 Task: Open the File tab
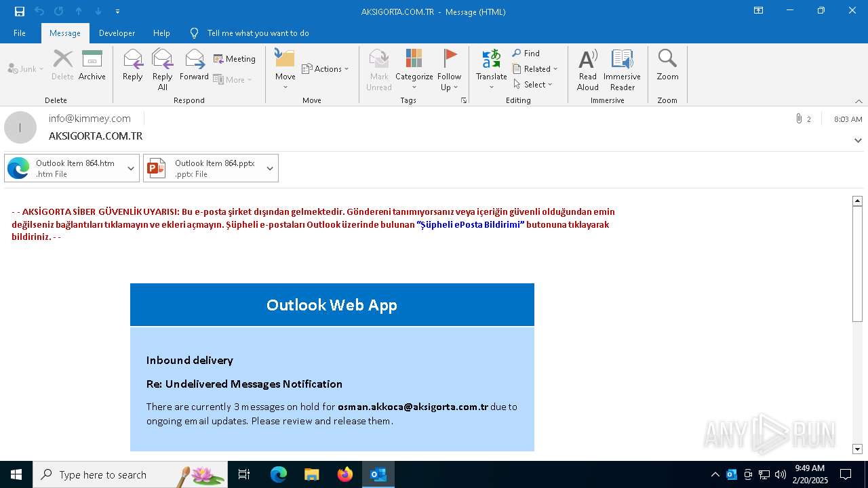click(x=20, y=33)
